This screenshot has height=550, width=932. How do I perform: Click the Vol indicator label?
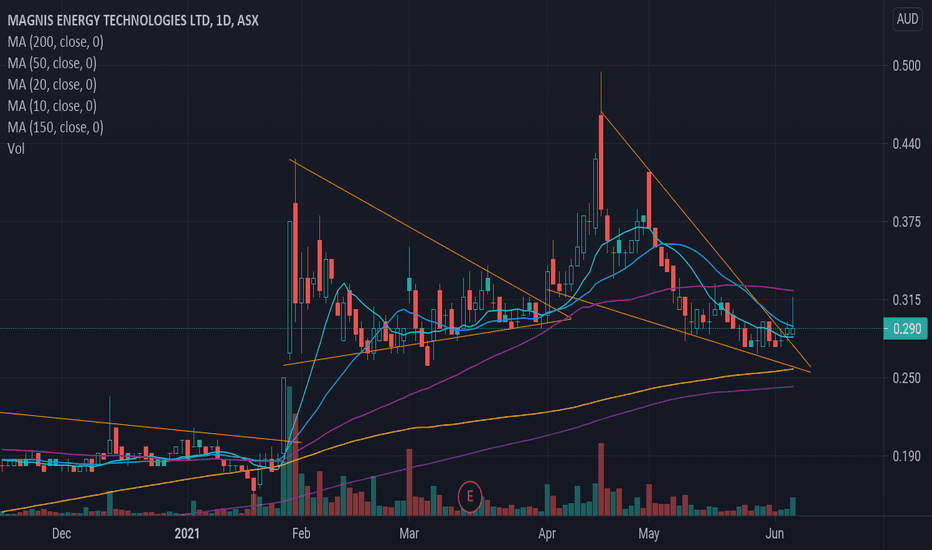pos(16,149)
